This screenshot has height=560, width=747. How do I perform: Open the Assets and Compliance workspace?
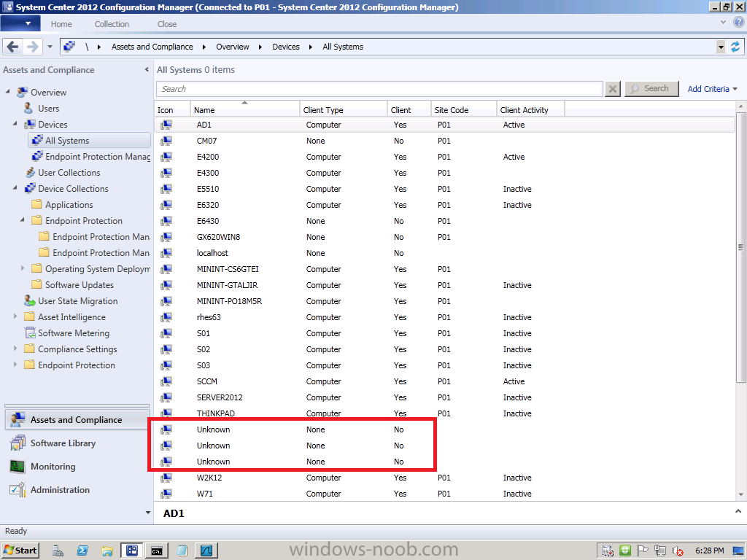[x=77, y=419]
